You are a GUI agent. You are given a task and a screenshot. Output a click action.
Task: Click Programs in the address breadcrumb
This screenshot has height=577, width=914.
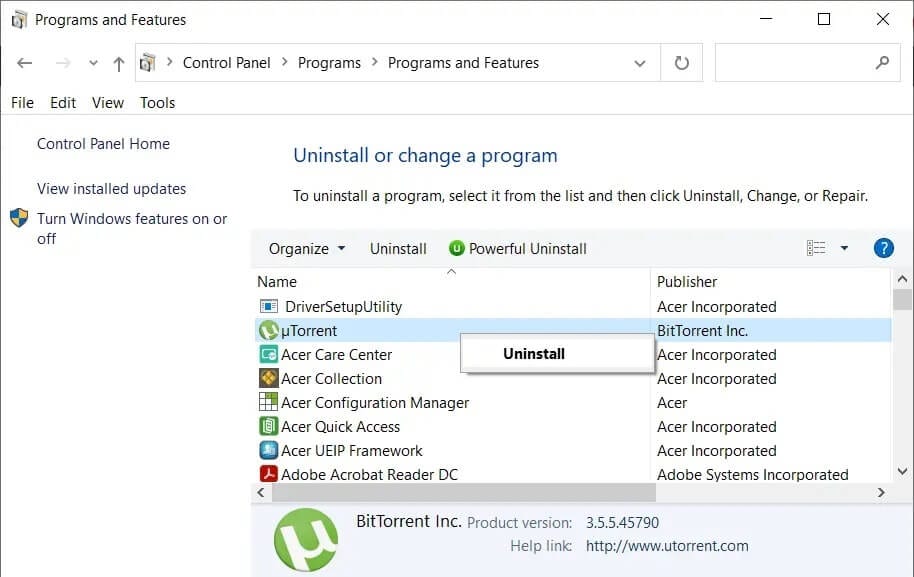click(329, 63)
